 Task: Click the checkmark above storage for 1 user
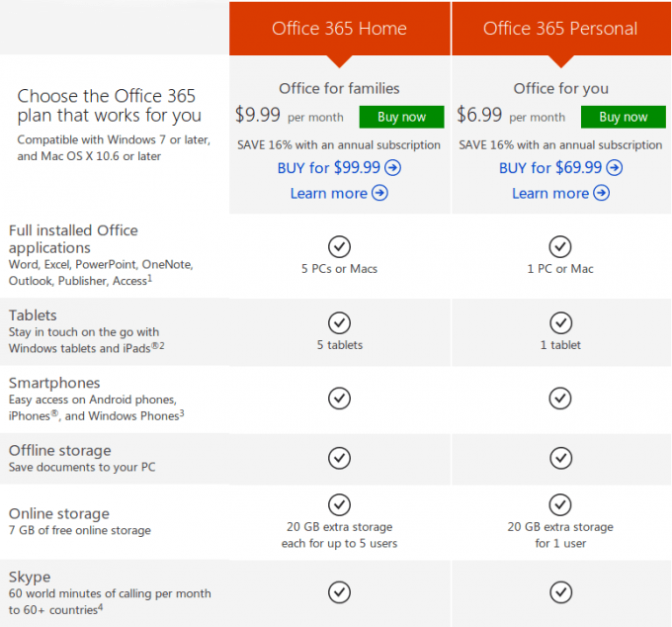coord(560,504)
